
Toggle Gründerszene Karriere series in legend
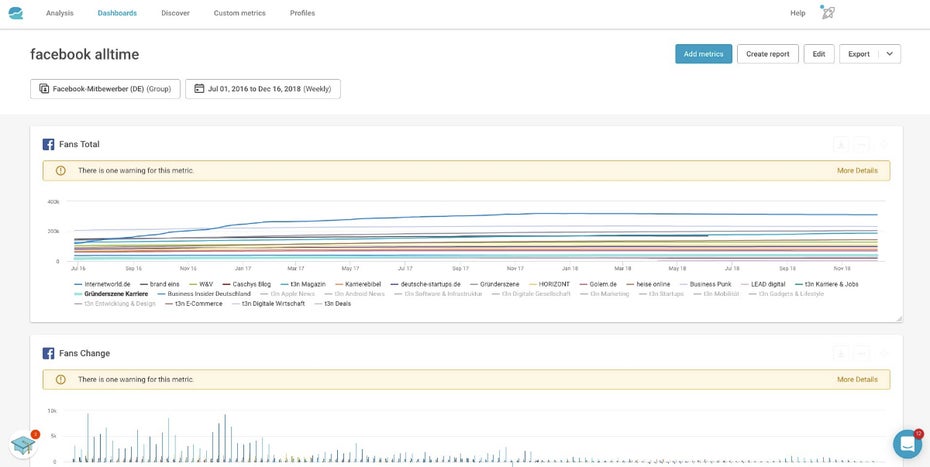coord(111,294)
